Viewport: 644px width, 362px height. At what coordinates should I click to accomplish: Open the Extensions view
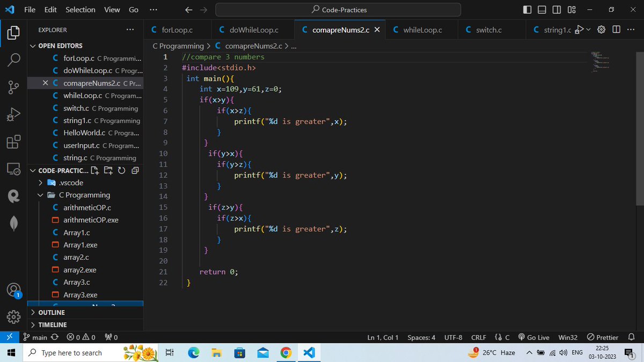13,142
